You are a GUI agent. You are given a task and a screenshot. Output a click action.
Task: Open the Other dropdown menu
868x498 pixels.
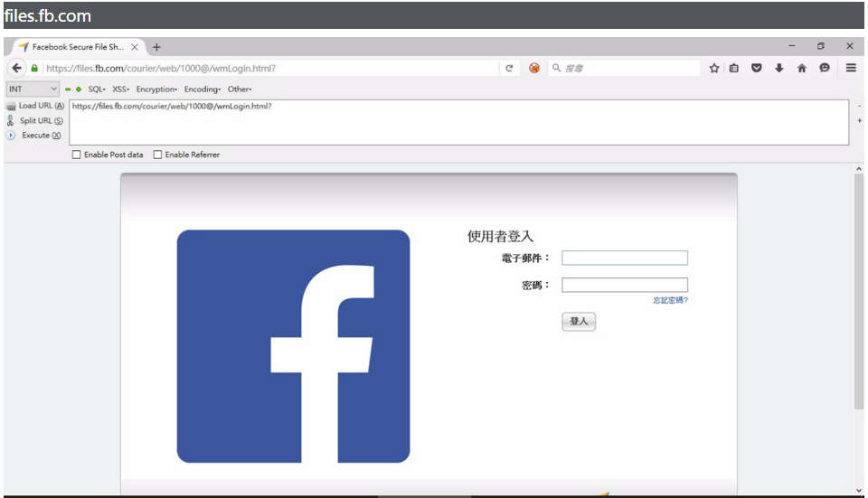(x=240, y=89)
